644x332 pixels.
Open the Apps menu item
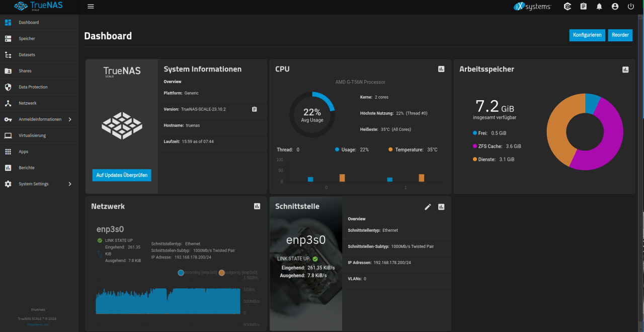[39, 152]
